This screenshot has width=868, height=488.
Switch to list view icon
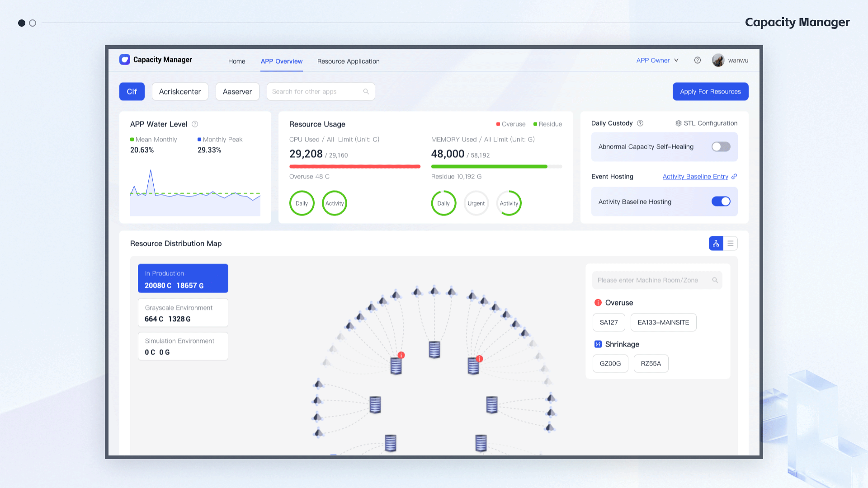click(x=731, y=244)
